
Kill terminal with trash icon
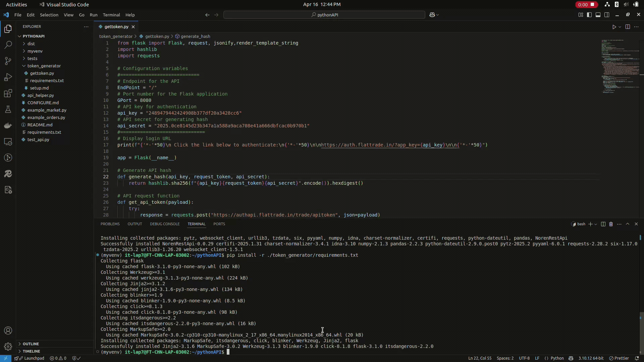[611, 224]
